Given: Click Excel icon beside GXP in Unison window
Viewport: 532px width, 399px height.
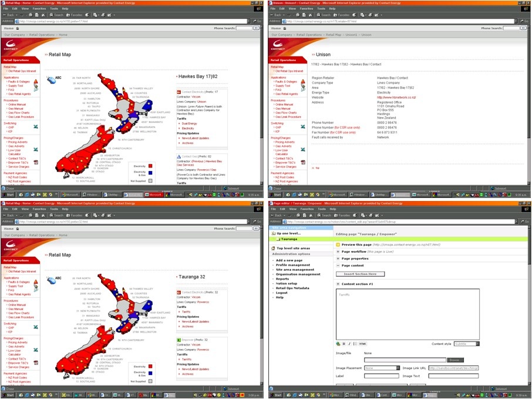Looking at the screenshot, I should coord(303,126).
